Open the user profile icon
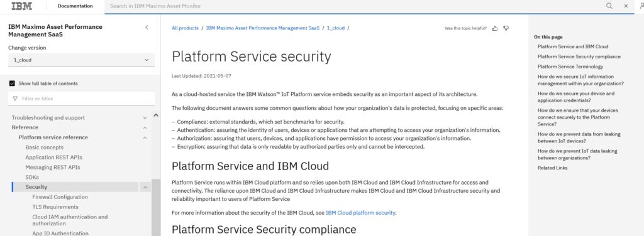 tap(641, 6)
